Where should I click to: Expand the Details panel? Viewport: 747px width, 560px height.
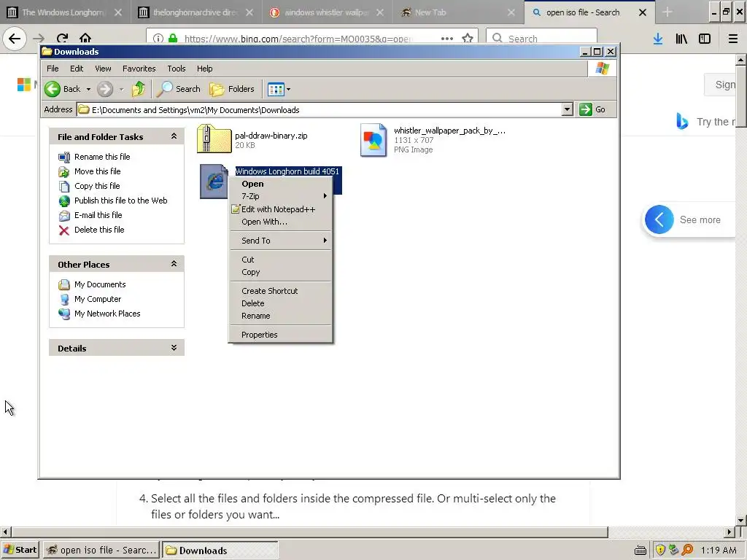pos(174,348)
